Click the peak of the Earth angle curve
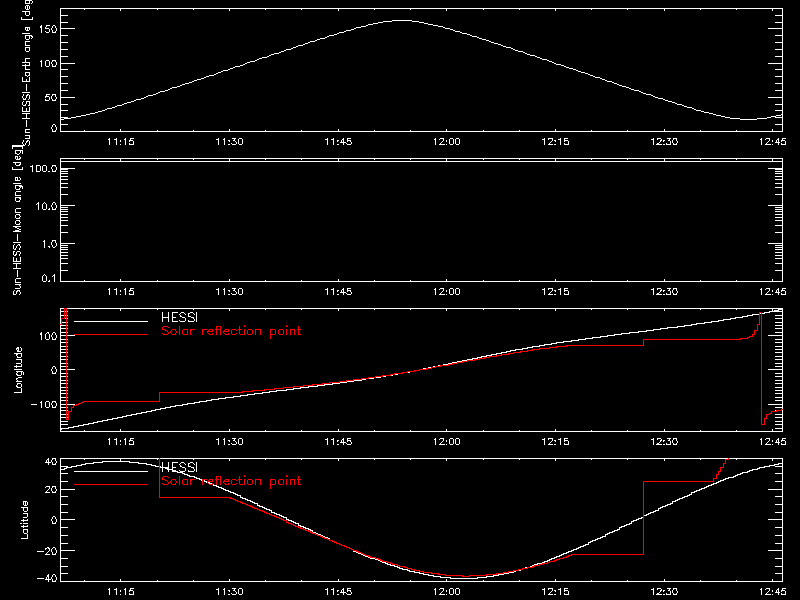800x600 pixels. [403, 20]
